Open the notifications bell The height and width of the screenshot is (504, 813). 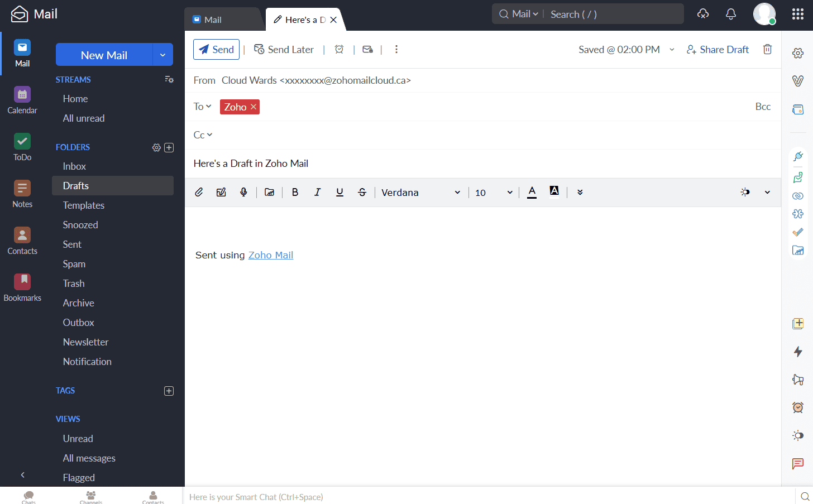pos(730,14)
